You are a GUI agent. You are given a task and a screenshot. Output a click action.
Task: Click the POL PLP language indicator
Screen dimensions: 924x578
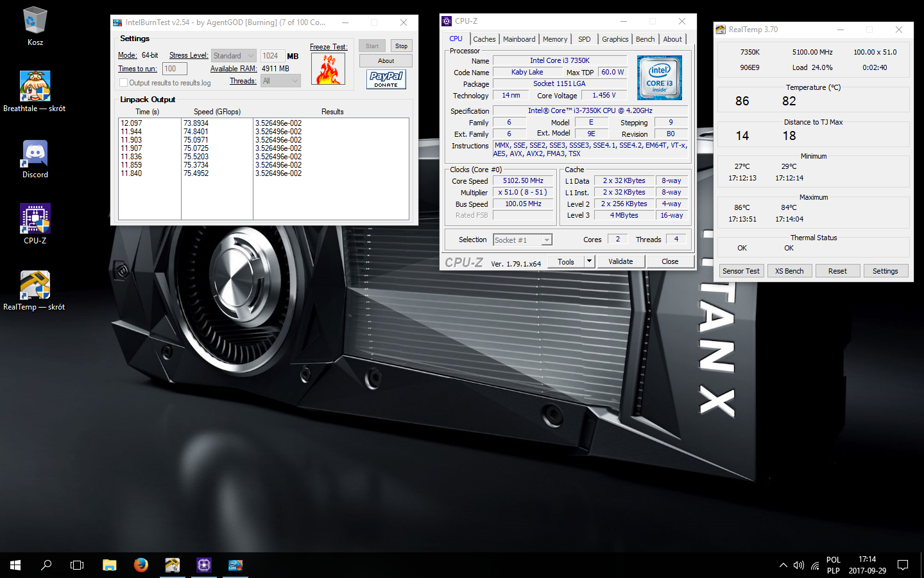[834, 565]
